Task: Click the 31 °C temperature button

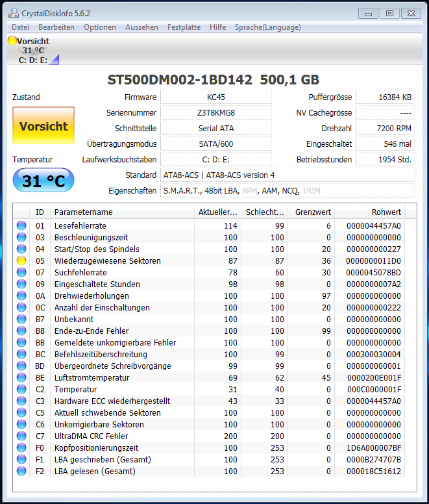Action: tap(43, 181)
